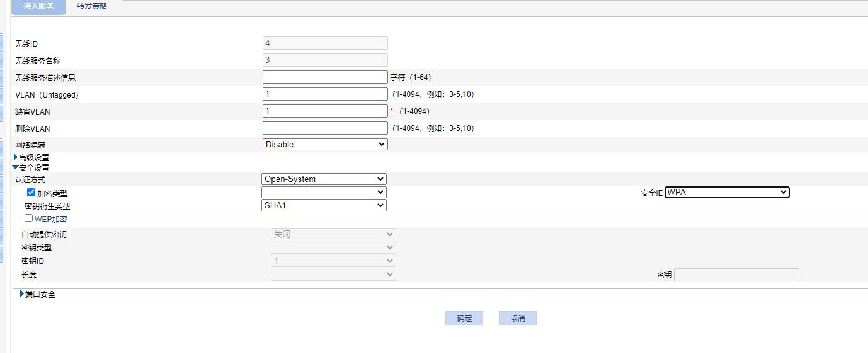Collapse the 安全设置 section
Screen dimensions: 868x353
31,168
